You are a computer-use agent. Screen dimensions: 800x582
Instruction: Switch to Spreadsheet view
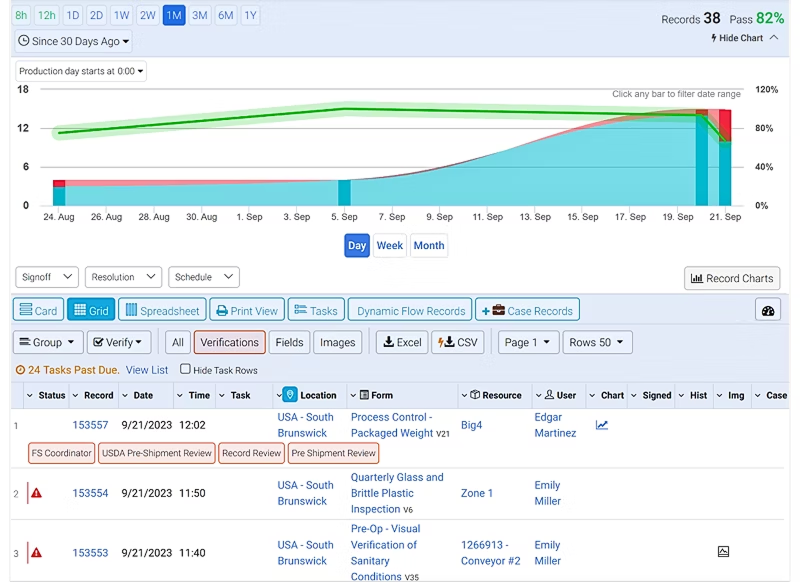click(x=162, y=310)
